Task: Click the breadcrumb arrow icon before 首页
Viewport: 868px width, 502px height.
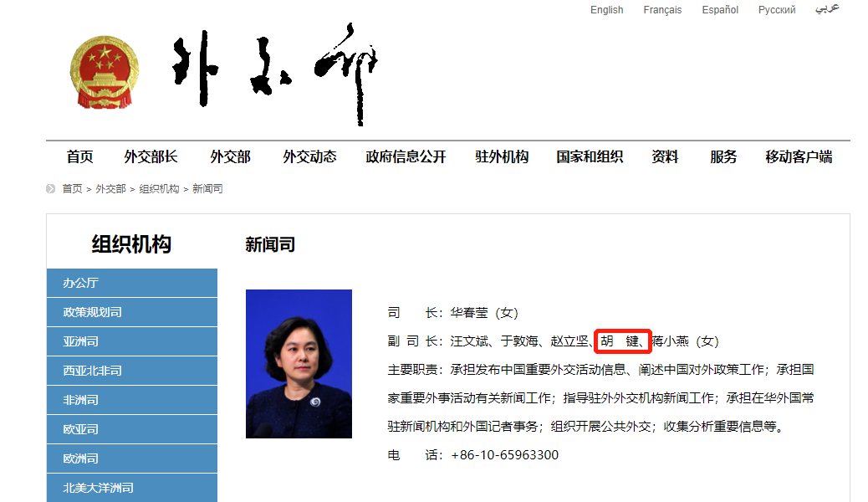Action: (x=51, y=189)
